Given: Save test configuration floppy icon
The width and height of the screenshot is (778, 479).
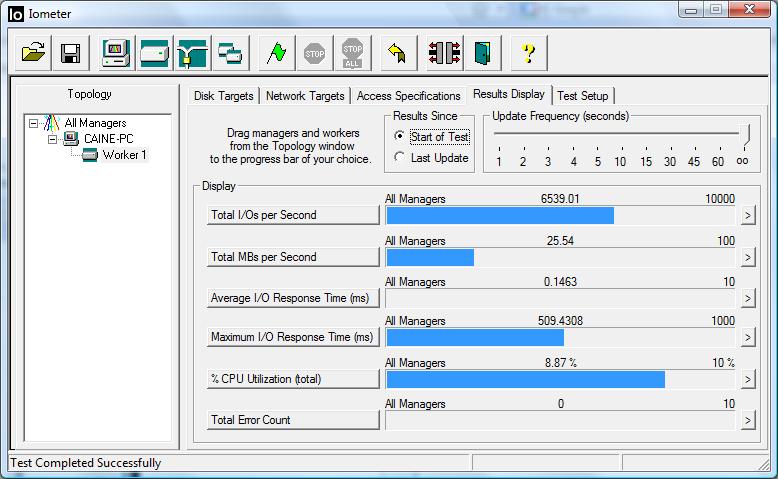Looking at the screenshot, I should [70, 53].
